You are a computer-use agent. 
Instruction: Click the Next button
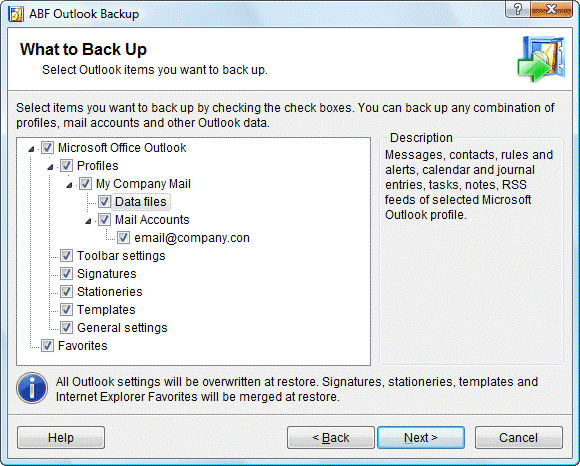coord(421,438)
